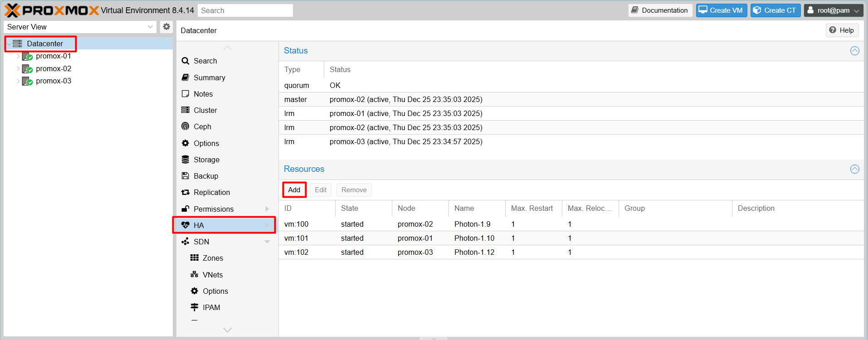Add a new HA resource
This screenshot has width=868, height=340.
(x=294, y=190)
